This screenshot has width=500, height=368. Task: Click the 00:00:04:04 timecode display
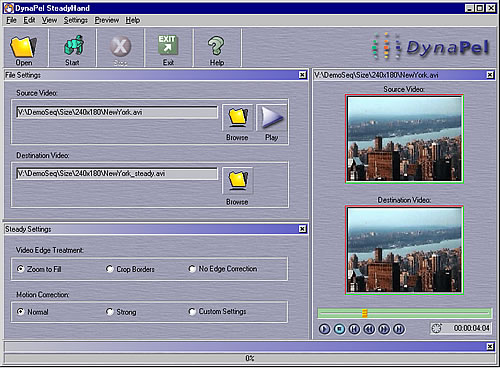coord(471,328)
